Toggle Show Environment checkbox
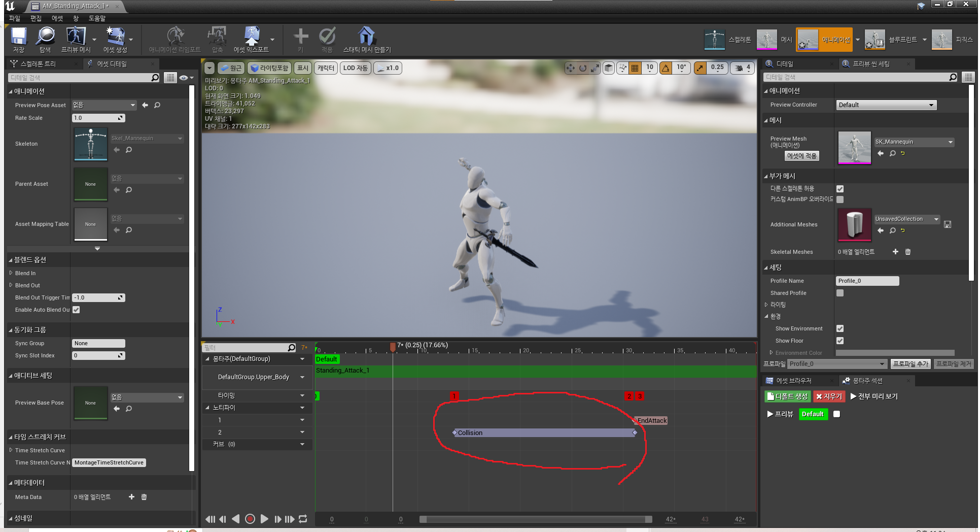Image resolution: width=980 pixels, height=532 pixels. click(840, 328)
